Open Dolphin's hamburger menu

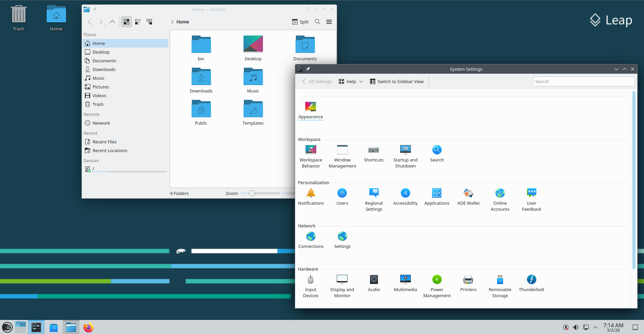pyautogui.click(x=329, y=22)
